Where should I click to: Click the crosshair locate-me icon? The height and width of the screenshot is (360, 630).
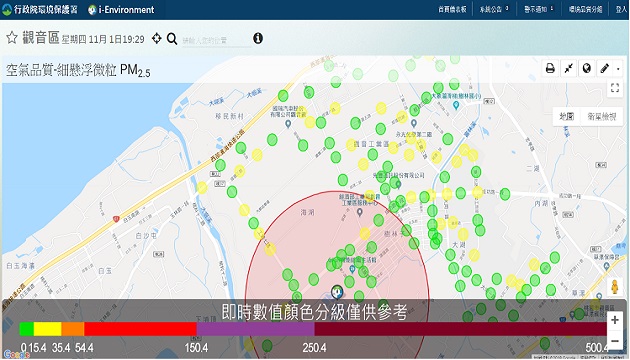click(x=157, y=38)
